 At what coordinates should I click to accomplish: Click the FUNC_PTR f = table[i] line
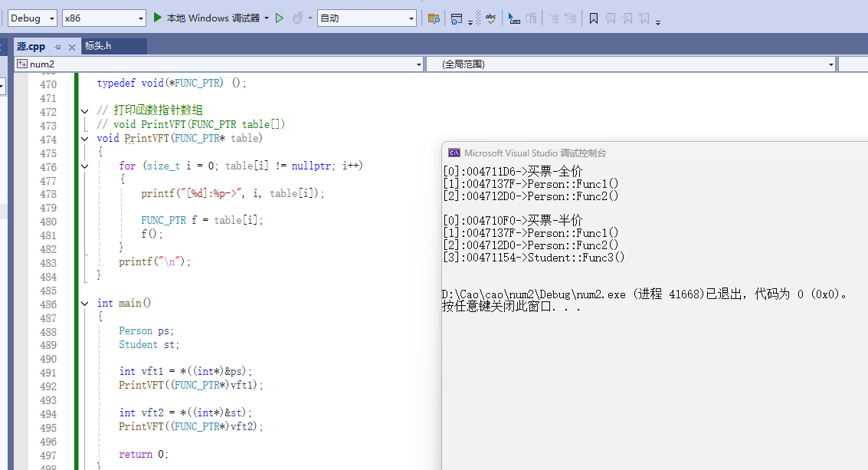click(x=202, y=221)
